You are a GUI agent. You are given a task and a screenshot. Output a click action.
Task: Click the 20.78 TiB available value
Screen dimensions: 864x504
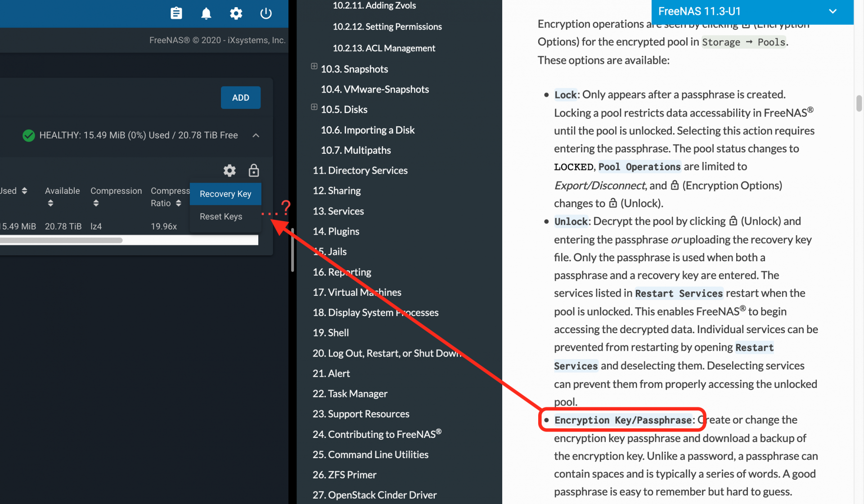pos(63,226)
